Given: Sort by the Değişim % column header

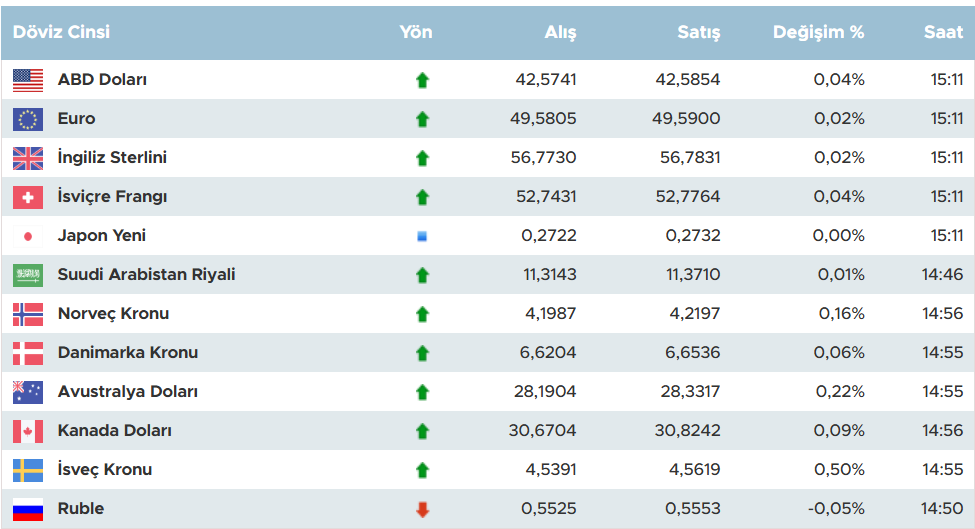Looking at the screenshot, I should (818, 32).
